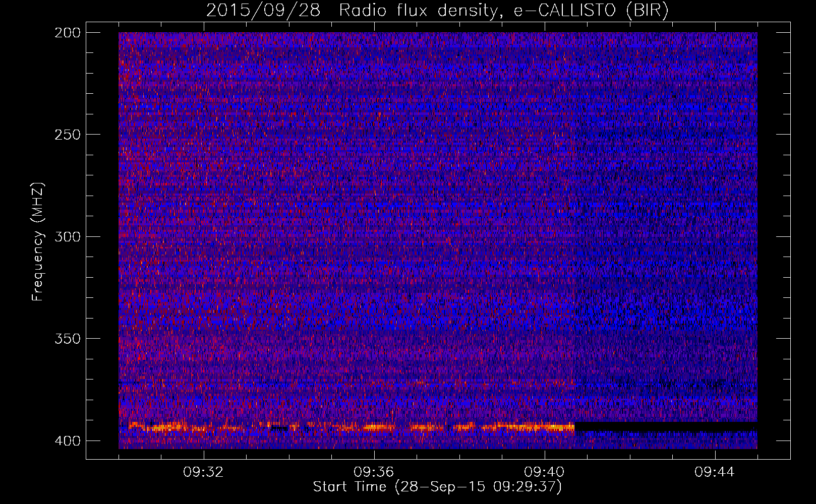
Task: Click the 250 frequency tick label
Action: (67, 135)
